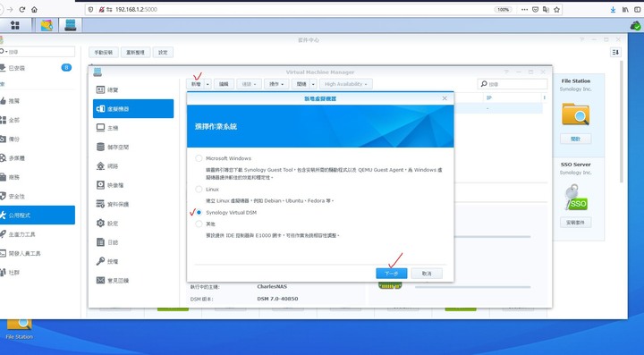Click 開啟 Open under File Station package
Viewport: 644px width, 355px height.
click(x=575, y=139)
